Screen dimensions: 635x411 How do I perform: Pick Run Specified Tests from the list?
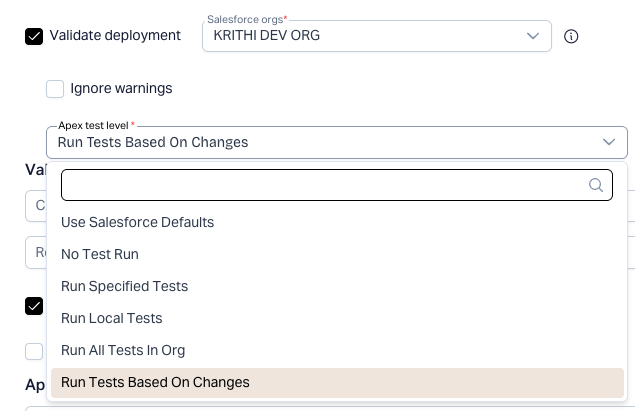pos(124,286)
